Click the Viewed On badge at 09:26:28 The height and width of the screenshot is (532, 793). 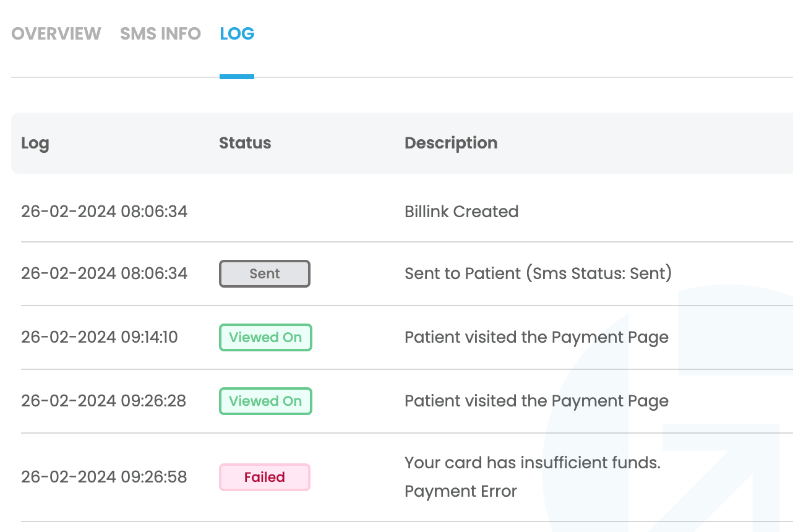[x=265, y=401]
